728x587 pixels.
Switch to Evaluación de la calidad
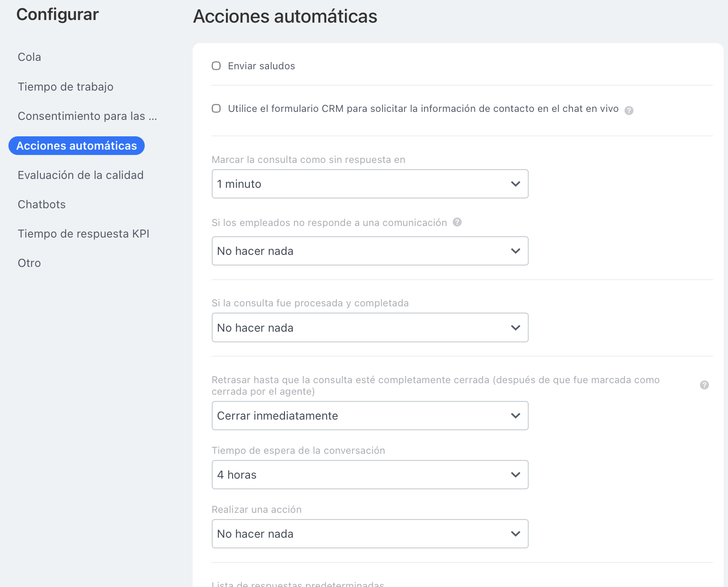tap(80, 175)
